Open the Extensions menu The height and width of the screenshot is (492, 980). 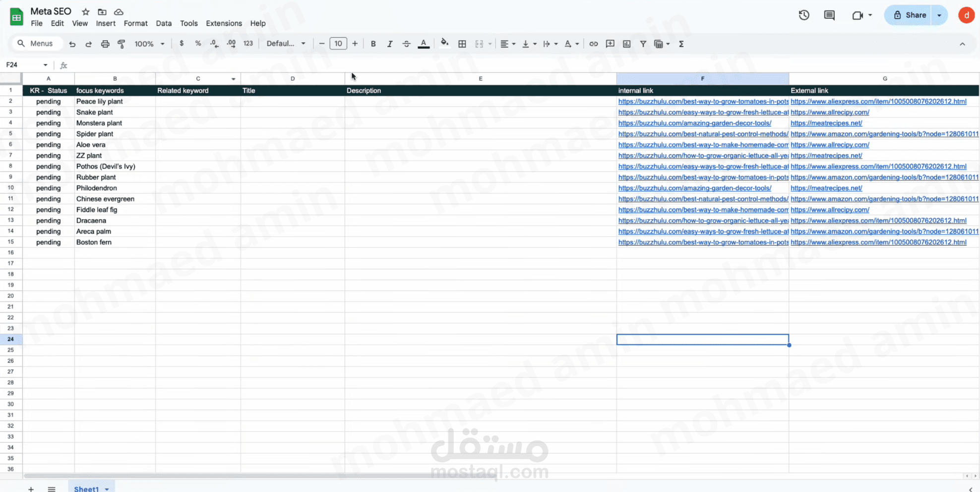click(x=224, y=23)
